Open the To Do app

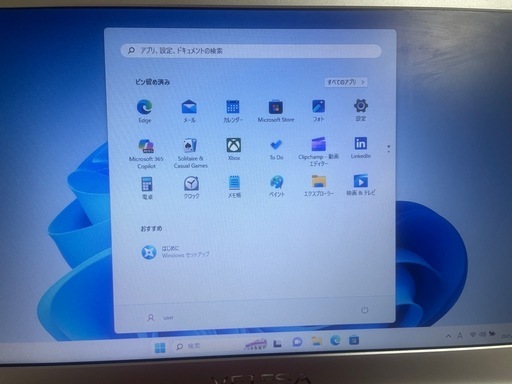pyautogui.click(x=276, y=149)
